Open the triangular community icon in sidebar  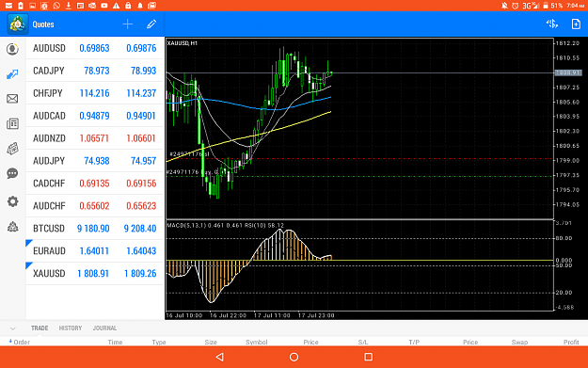(x=12, y=227)
